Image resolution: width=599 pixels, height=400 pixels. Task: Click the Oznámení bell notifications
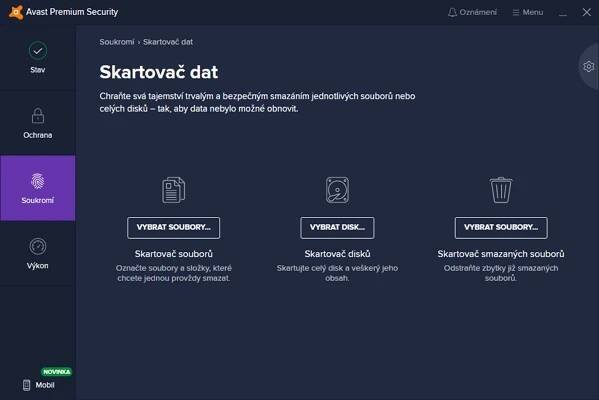coord(472,12)
